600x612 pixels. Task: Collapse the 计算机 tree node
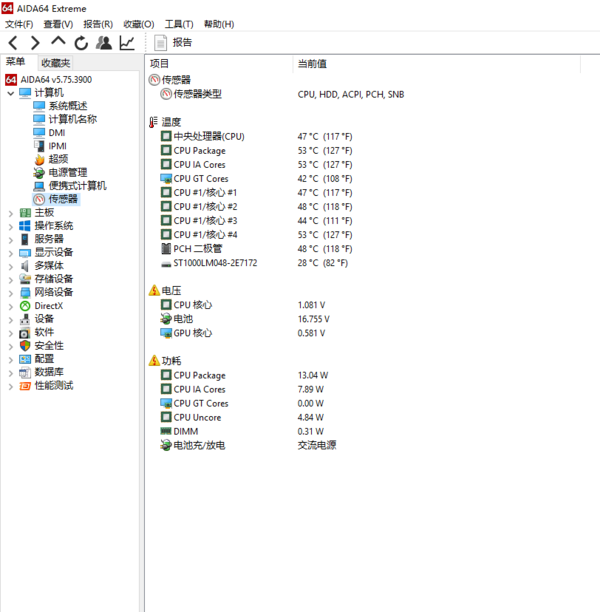coord(11,93)
